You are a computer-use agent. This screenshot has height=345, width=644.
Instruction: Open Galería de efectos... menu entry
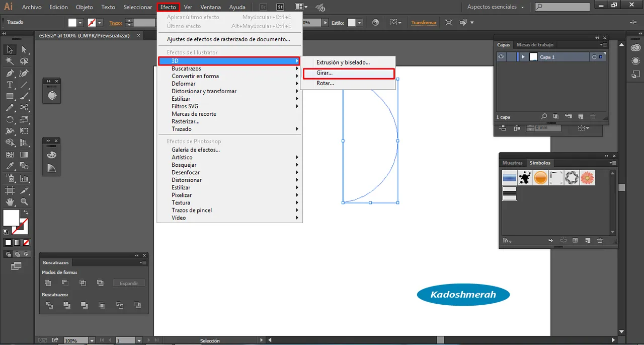pyautogui.click(x=196, y=150)
